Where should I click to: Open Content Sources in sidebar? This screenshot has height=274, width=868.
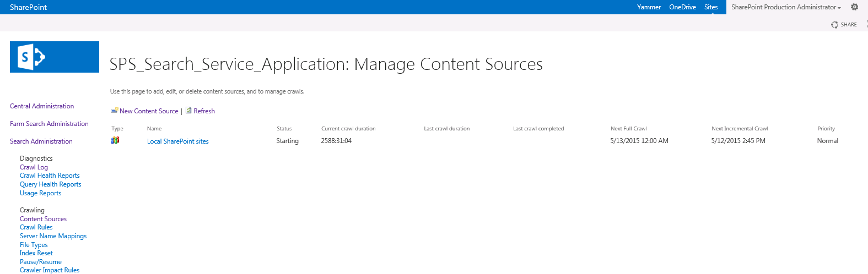(x=43, y=219)
